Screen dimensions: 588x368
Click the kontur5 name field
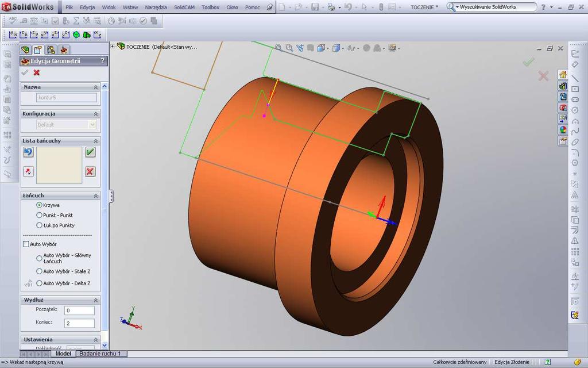67,98
